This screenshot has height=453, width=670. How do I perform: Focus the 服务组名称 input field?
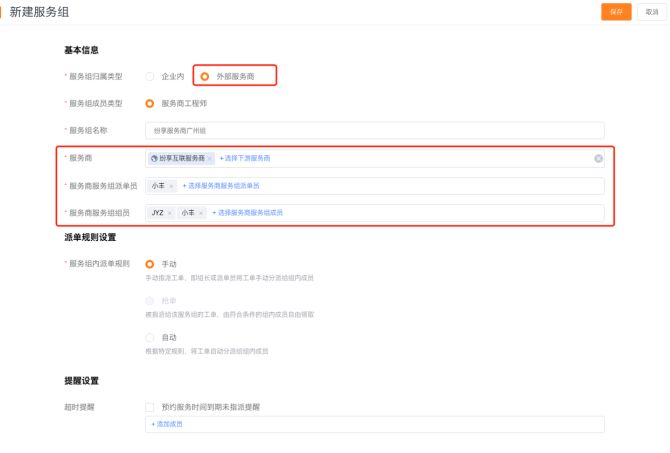tap(375, 130)
